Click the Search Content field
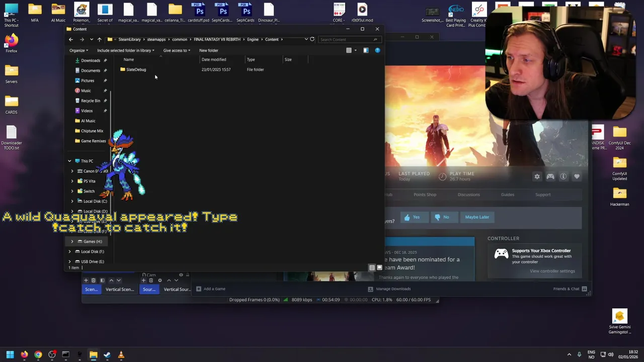Screen dimensions: 644x362 349,39
